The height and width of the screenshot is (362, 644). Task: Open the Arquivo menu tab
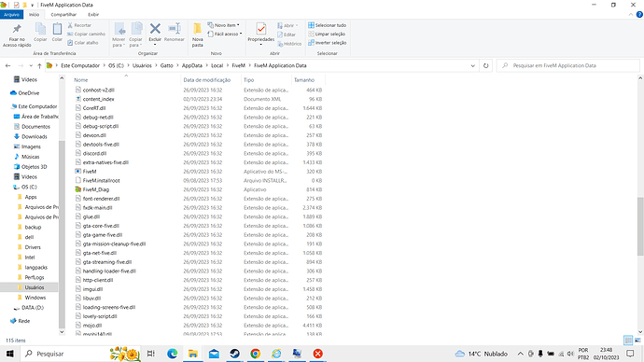pos(11,14)
